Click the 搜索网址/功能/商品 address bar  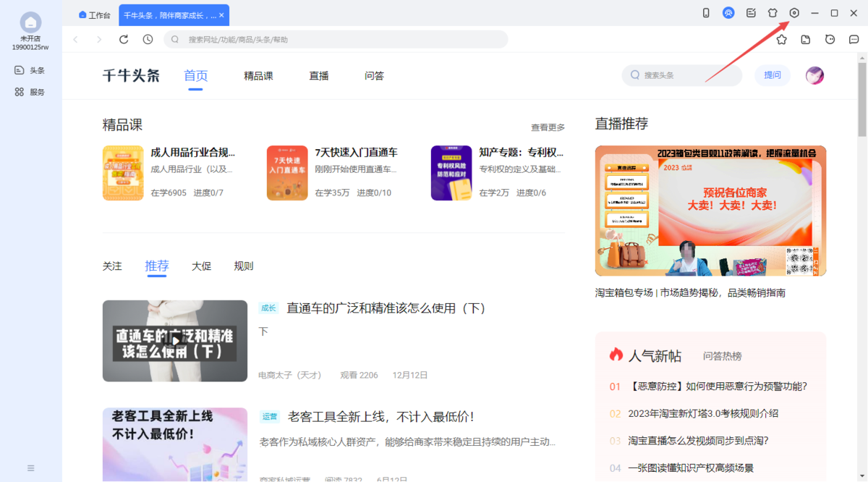[x=336, y=39]
